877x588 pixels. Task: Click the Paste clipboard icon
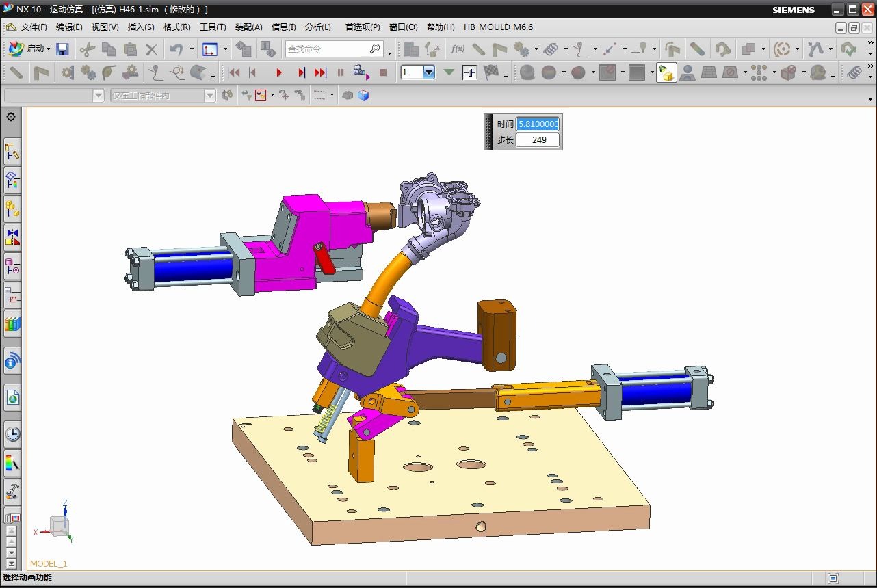coord(130,49)
